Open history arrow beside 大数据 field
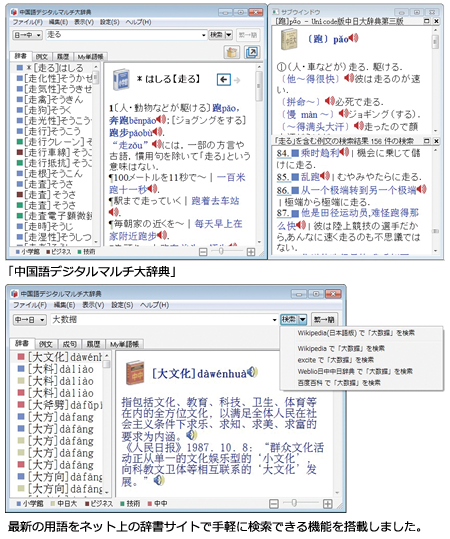The height and width of the screenshot is (539, 450). point(274,320)
